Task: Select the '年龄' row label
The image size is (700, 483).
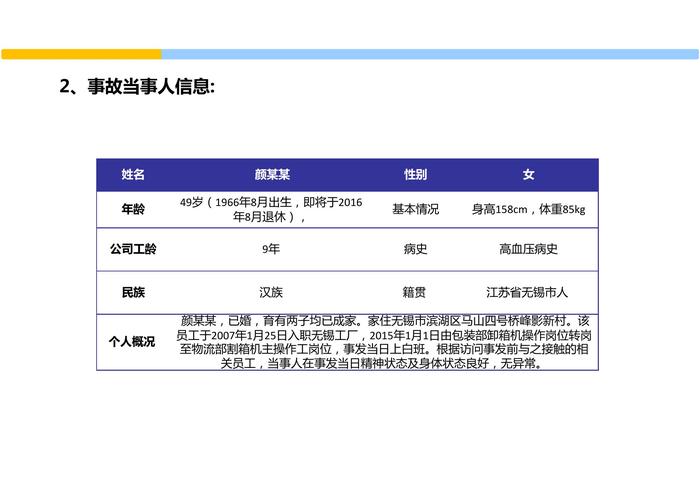Action: [133, 209]
